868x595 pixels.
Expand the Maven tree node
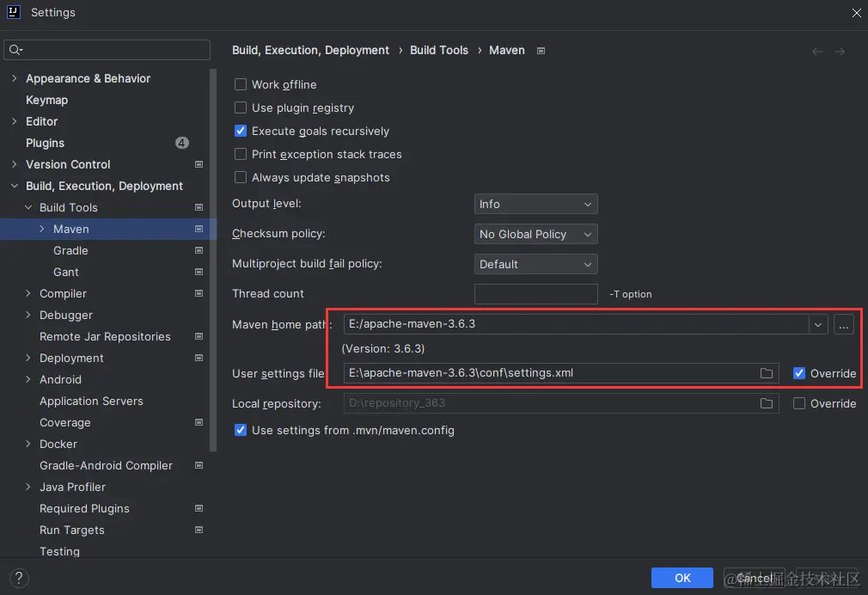coord(42,229)
